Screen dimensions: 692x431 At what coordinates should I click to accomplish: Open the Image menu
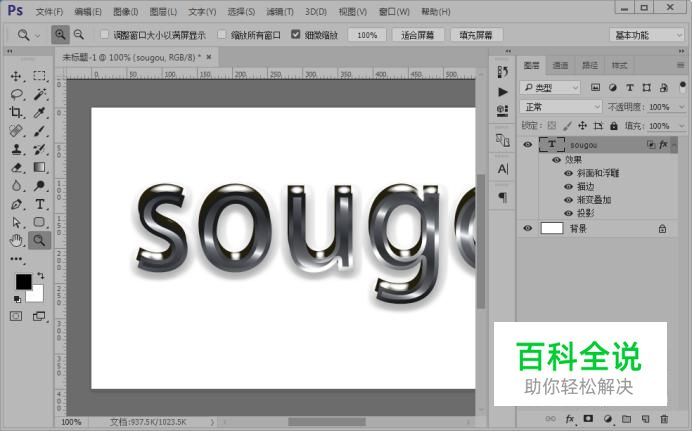[126, 12]
